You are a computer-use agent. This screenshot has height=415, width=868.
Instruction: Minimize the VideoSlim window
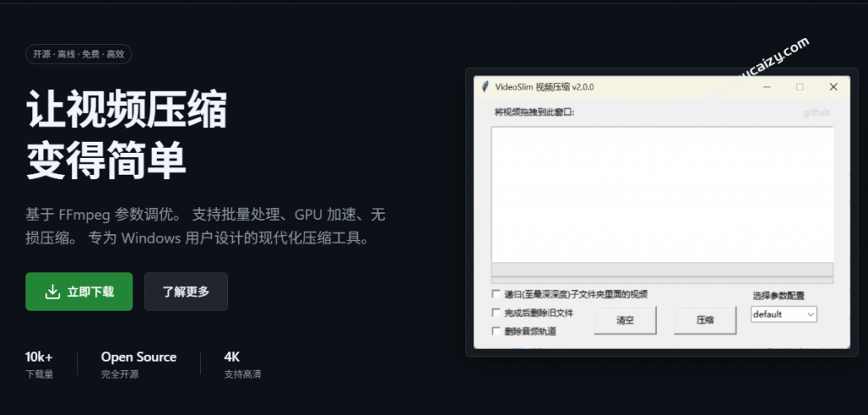pyautogui.click(x=766, y=87)
